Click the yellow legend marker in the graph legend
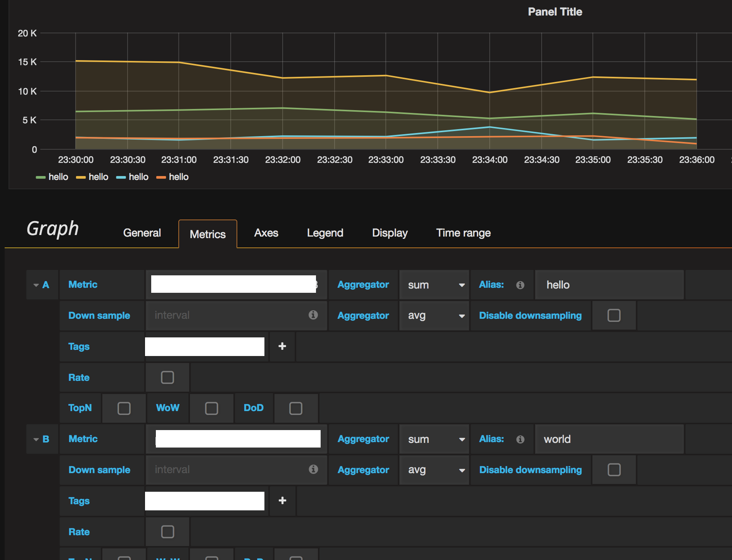The width and height of the screenshot is (732, 560). pyautogui.click(x=81, y=177)
